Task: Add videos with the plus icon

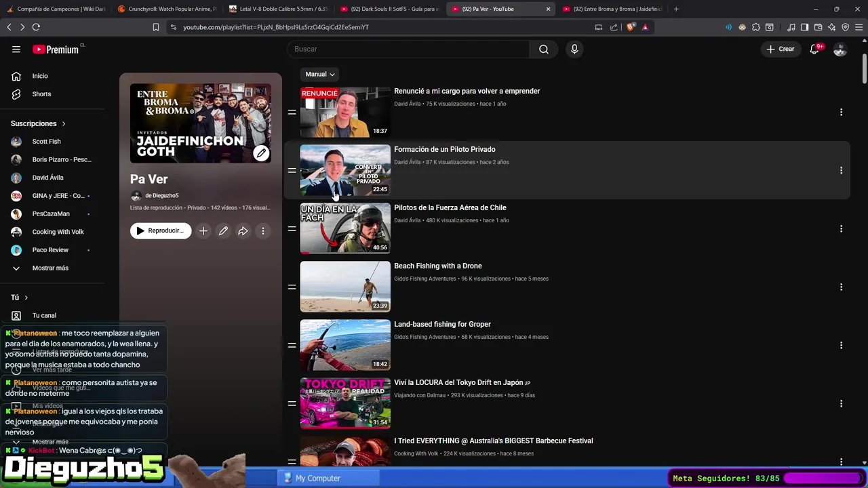Action: pyautogui.click(x=203, y=231)
